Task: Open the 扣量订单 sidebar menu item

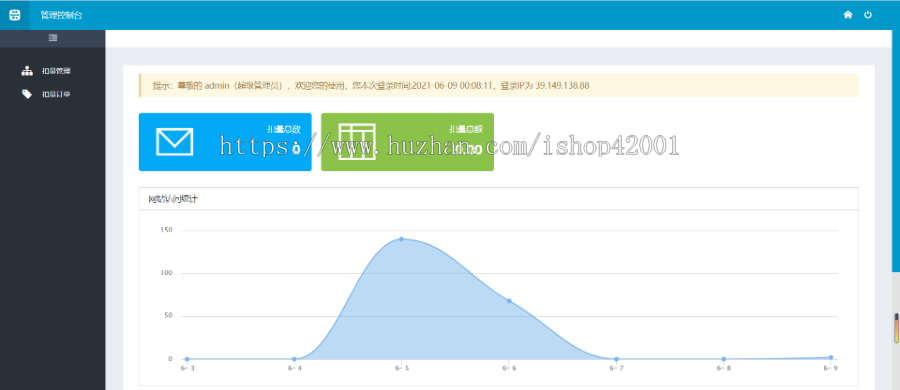Action: pyautogui.click(x=56, y=94)
